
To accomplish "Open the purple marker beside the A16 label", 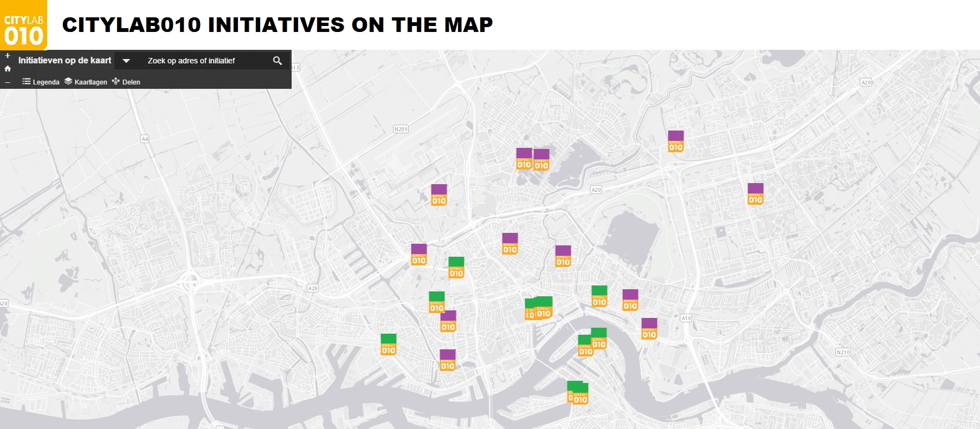I will click(x=649, y=329).
